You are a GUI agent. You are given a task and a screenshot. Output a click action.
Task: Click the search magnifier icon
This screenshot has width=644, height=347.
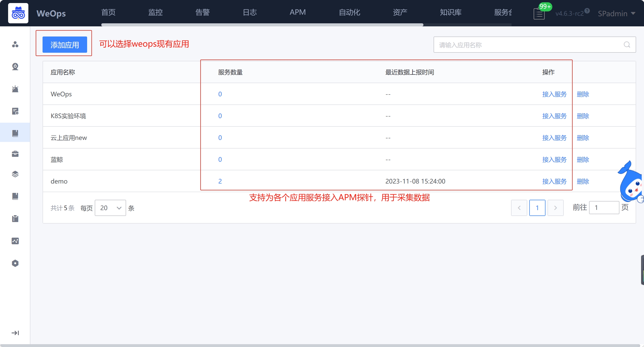click(627, 45)
